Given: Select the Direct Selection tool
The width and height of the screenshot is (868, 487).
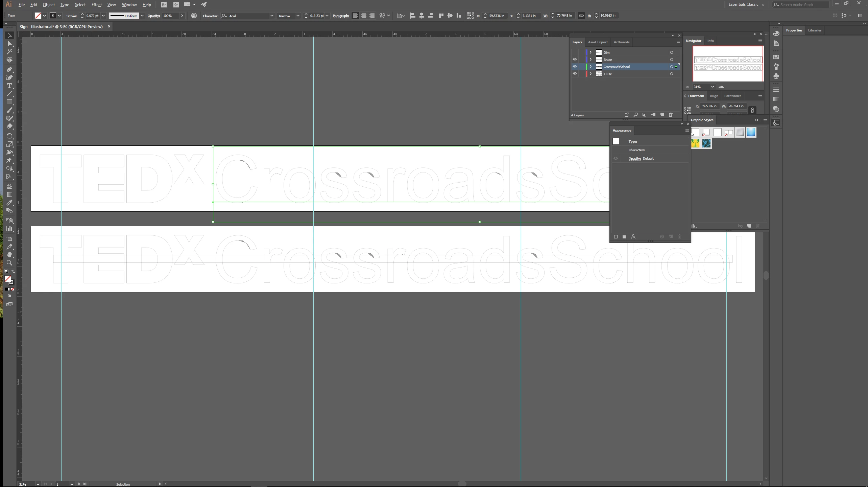Looking at the screenshot, I should point(9,44).
